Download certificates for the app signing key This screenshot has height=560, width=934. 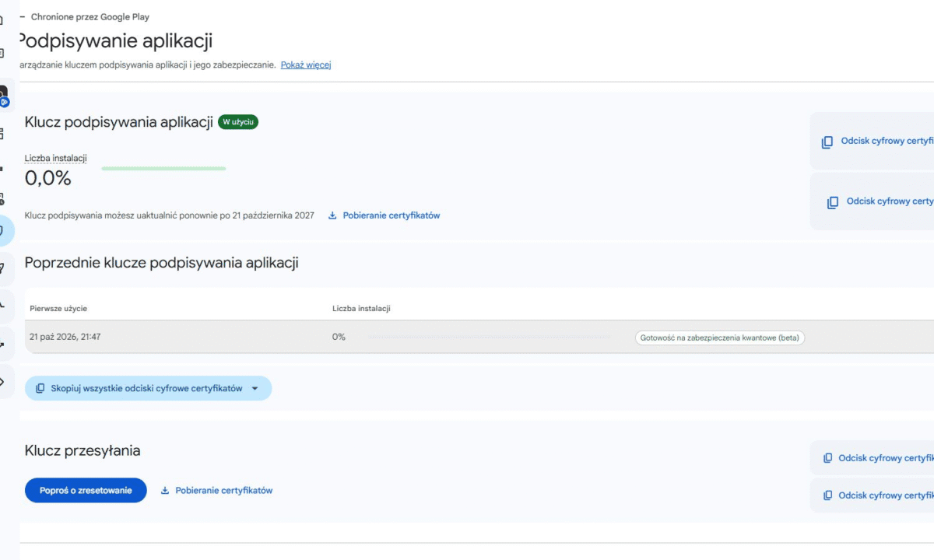coord(384,215)
